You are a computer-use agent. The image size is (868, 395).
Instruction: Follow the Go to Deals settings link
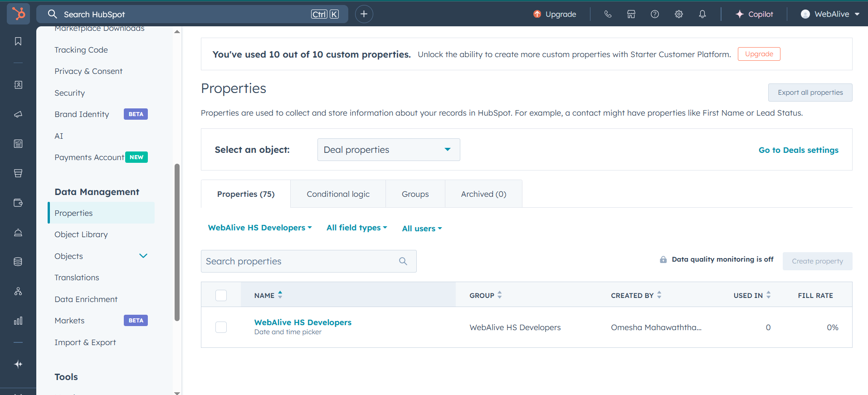pyautogui.click(x=798, y=150)
